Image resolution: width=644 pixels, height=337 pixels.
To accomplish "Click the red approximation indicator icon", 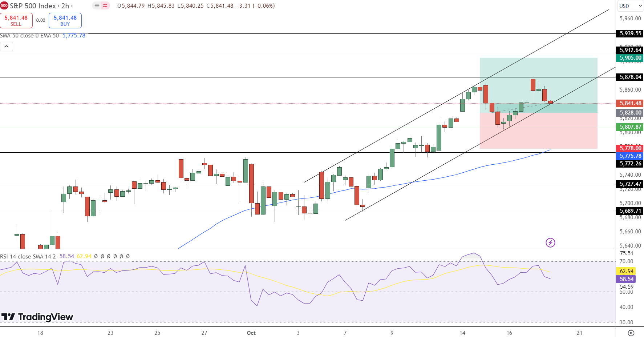I will 105,5.
